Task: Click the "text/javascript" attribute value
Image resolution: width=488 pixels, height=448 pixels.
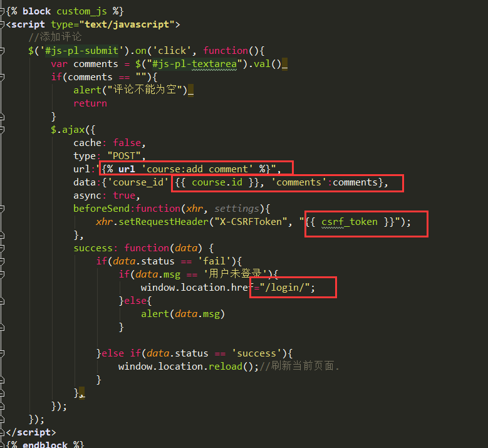Action: [x=127, y=24]
